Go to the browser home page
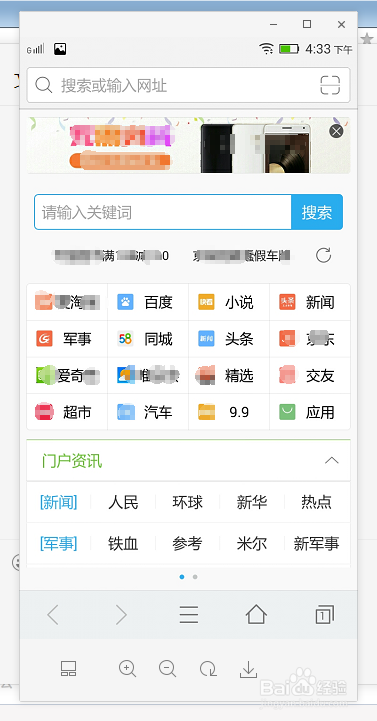 [256, 614]
